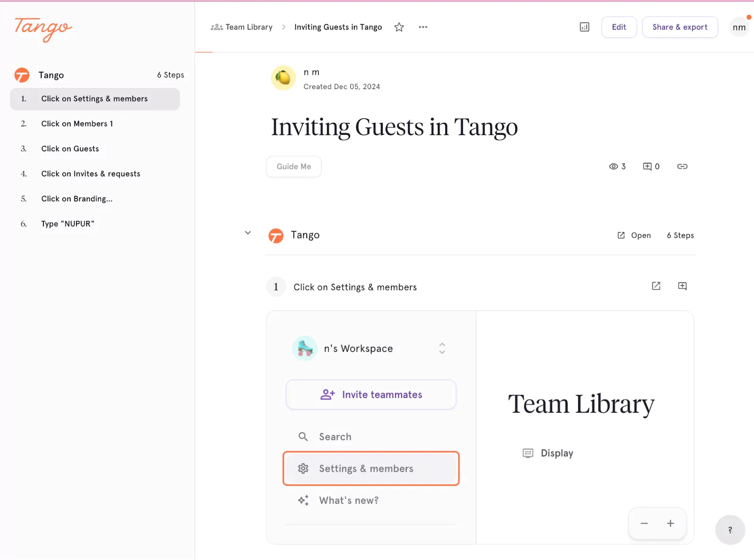The image size is (754, 560).
Task: Open the help question mark button
Action: coord(730,530)
